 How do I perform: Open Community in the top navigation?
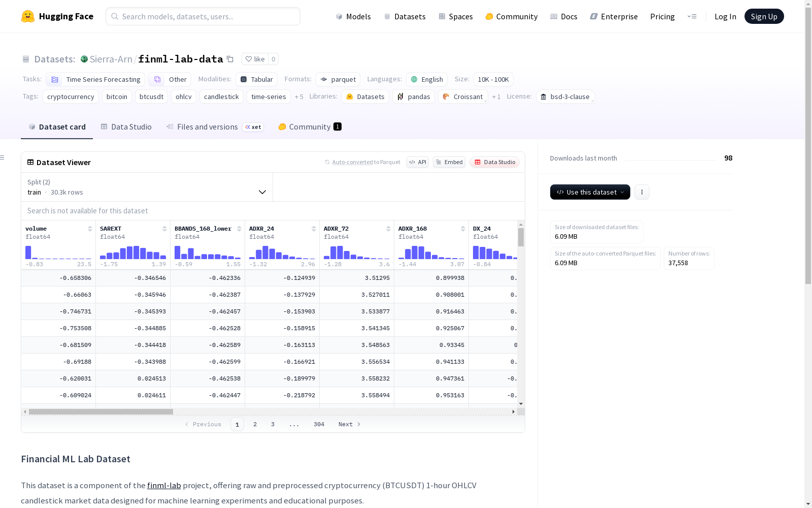(x=512, y=16)
